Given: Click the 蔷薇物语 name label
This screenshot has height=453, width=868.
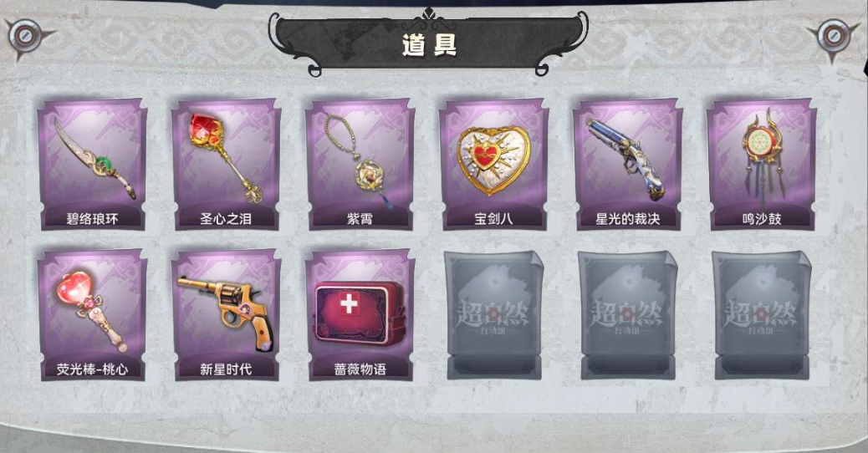Looking at the screenshot, I should (360, 369).
